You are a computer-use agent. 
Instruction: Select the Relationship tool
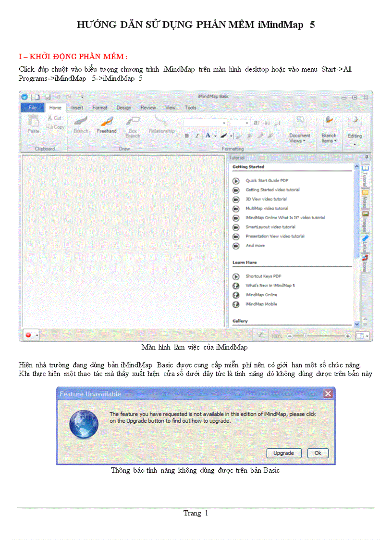click(x=161, y=125)
